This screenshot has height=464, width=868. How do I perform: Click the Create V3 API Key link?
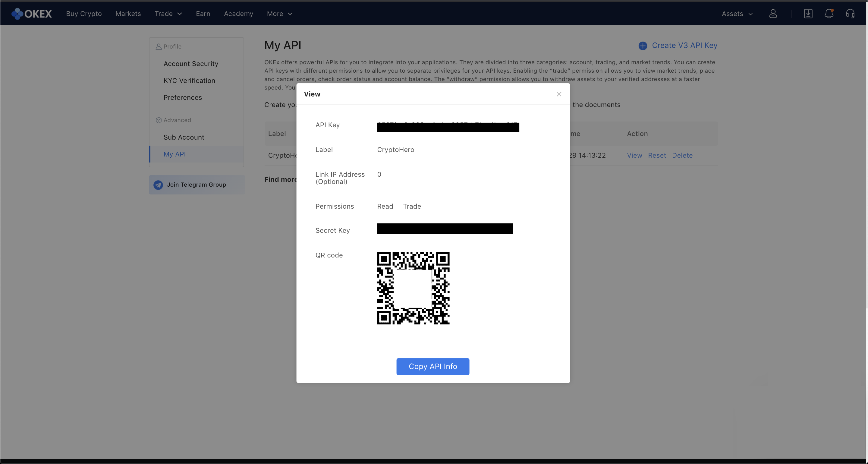(684, 46)
